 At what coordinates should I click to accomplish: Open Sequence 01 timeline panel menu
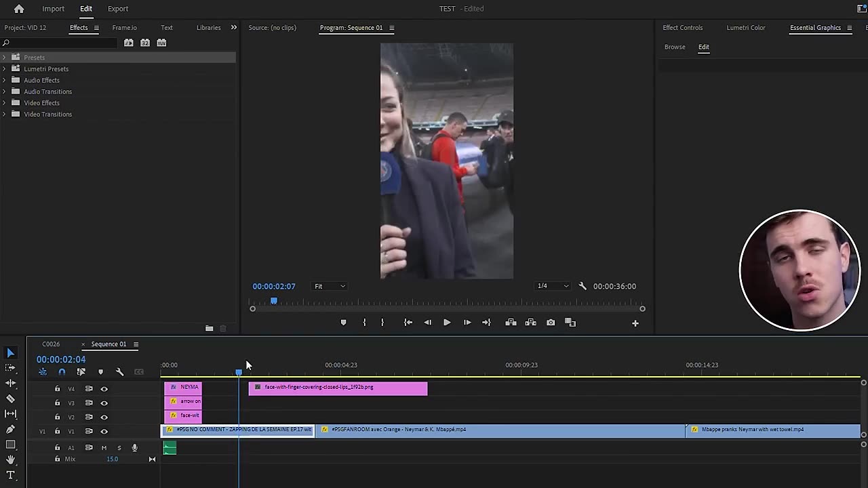pos(136,344)
